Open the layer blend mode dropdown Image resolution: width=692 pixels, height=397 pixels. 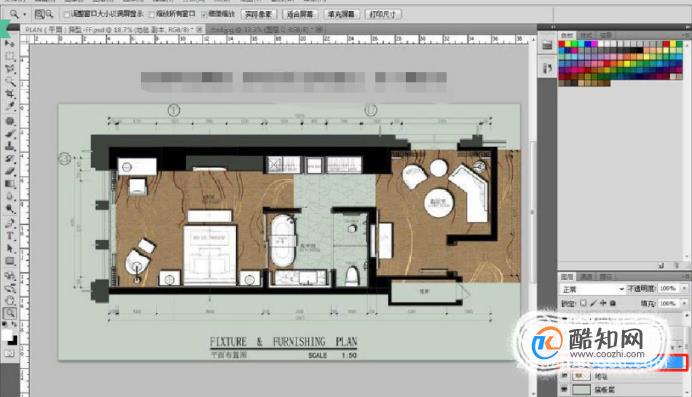tap(592, 289)
